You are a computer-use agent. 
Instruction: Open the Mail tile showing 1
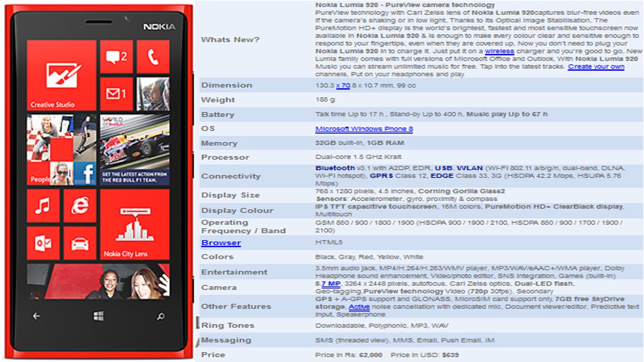click(116, 94)
